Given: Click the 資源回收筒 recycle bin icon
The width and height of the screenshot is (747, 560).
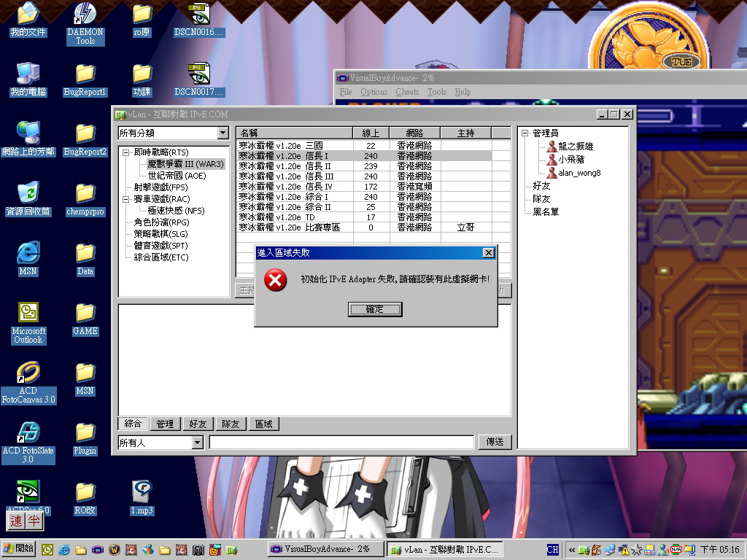Looking at the screenshot, I should (28, 199).
